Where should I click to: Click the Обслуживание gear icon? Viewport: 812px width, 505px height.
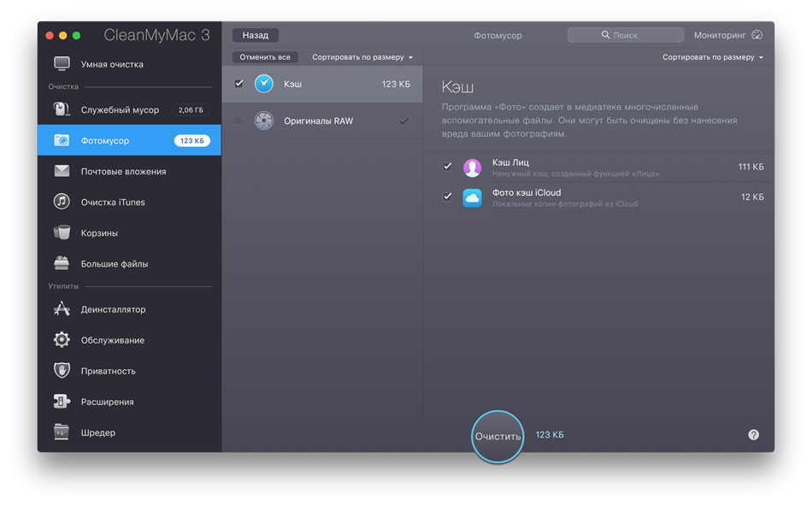pos(62,340)
